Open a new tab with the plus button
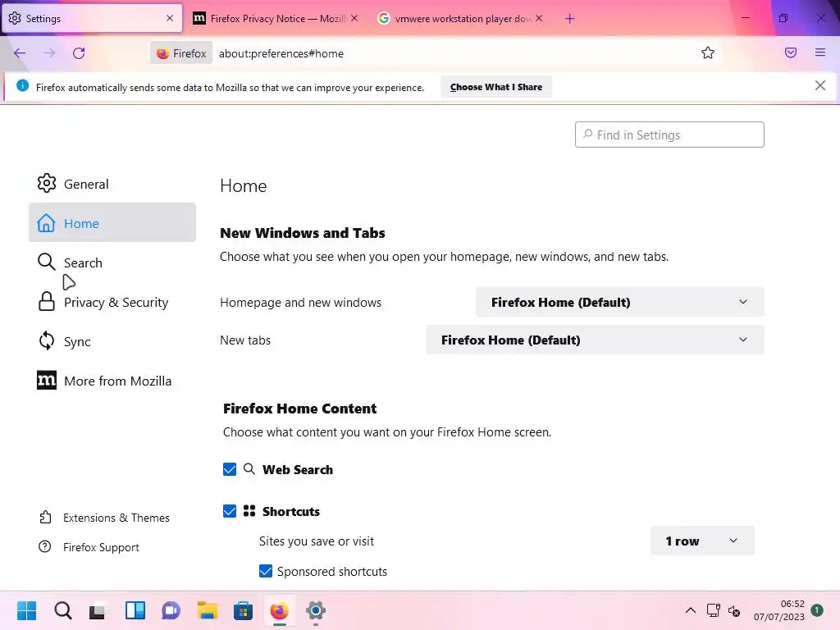840x630 pixels. coord(569,19)
